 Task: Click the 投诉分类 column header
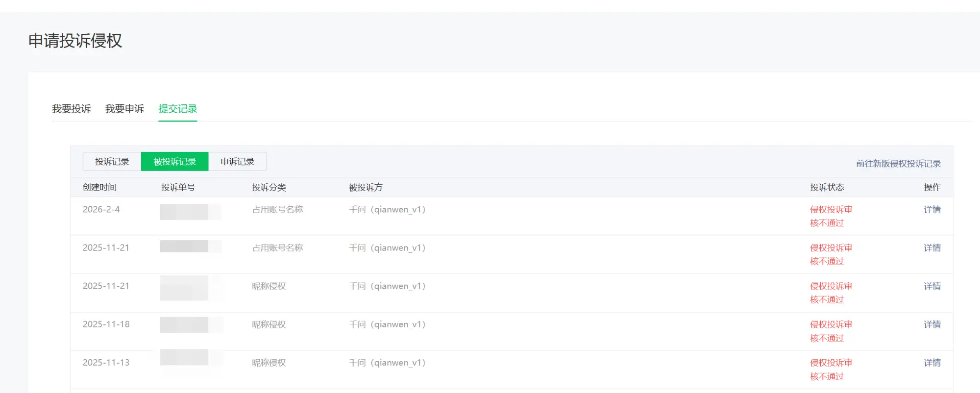(x=269, y=188)
